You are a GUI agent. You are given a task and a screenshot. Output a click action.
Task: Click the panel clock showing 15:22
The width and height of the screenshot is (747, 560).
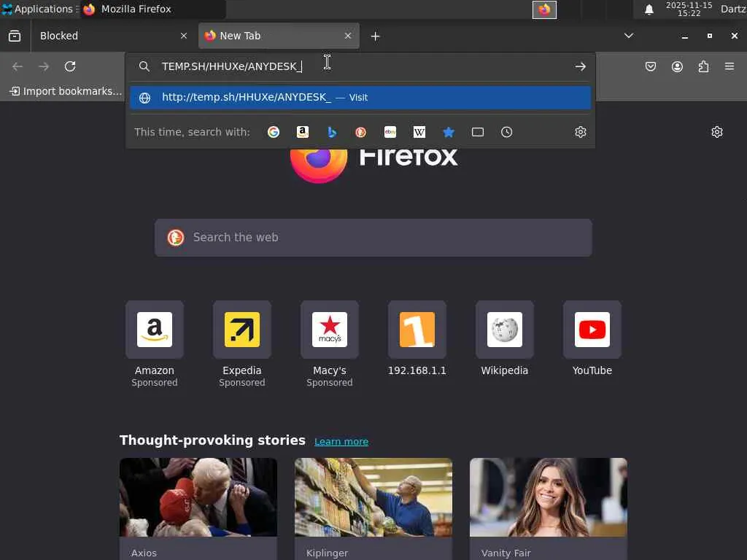point(689,9)
